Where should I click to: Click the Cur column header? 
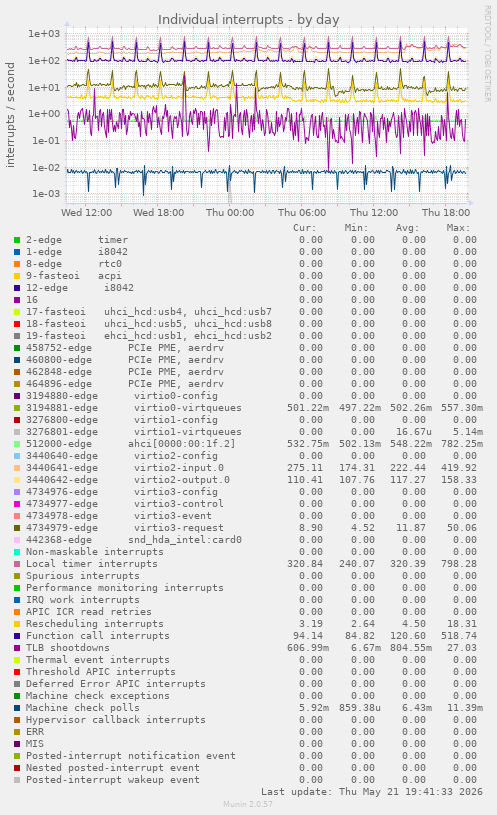pos(305,228)
